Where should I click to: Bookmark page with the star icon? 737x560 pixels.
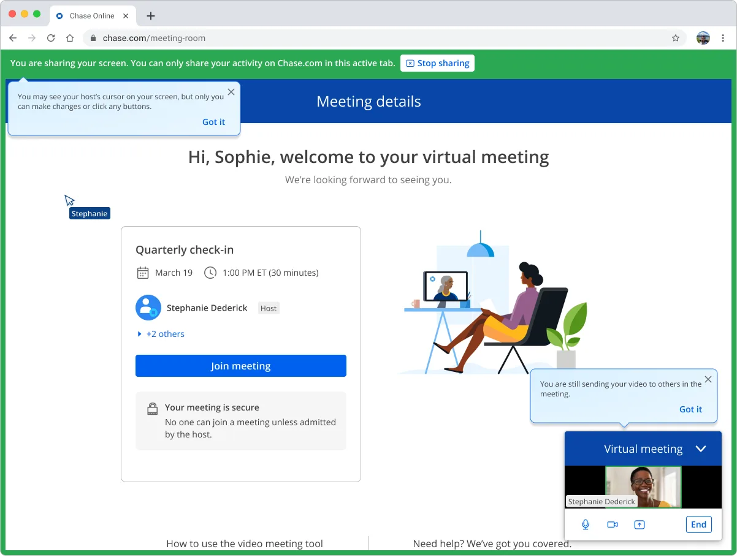[676, 38]
